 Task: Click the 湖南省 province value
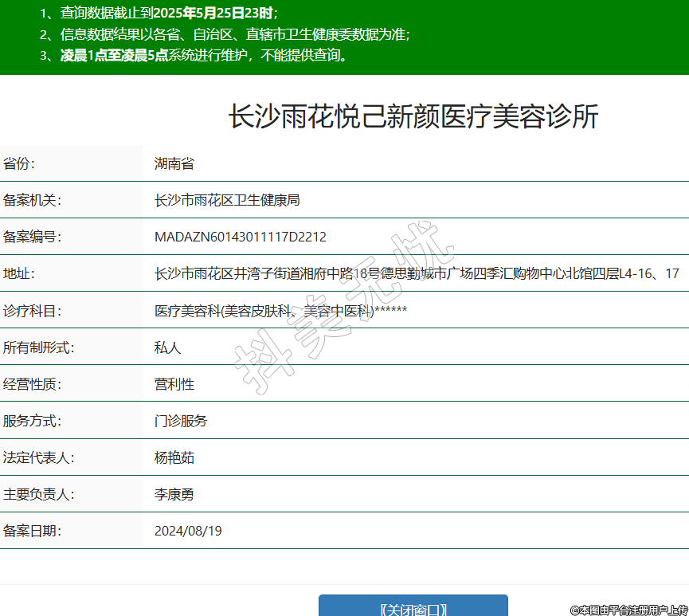(174, 164)
